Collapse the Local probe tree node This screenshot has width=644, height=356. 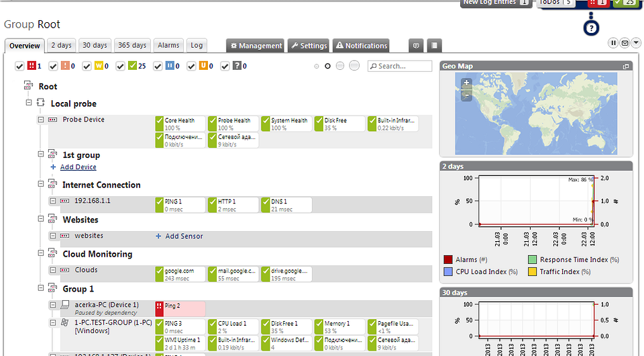pyautogui.click(x=29, y=103)
